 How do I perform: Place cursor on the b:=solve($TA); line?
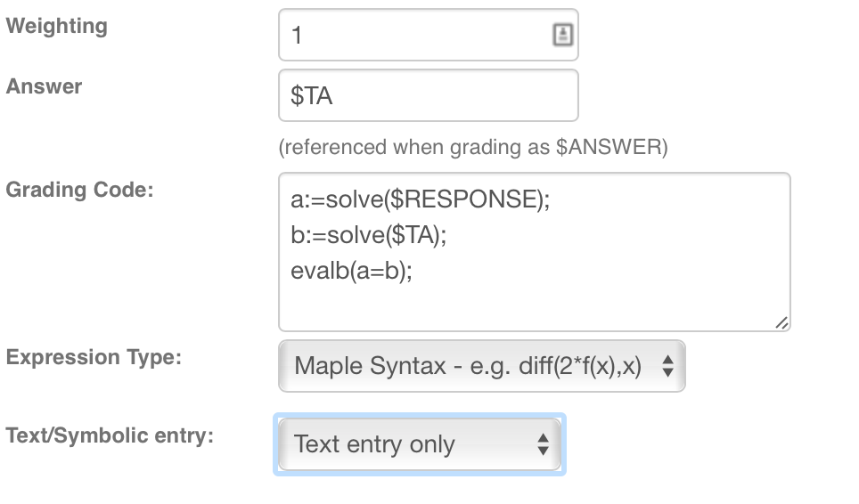[x=369, y=235]
